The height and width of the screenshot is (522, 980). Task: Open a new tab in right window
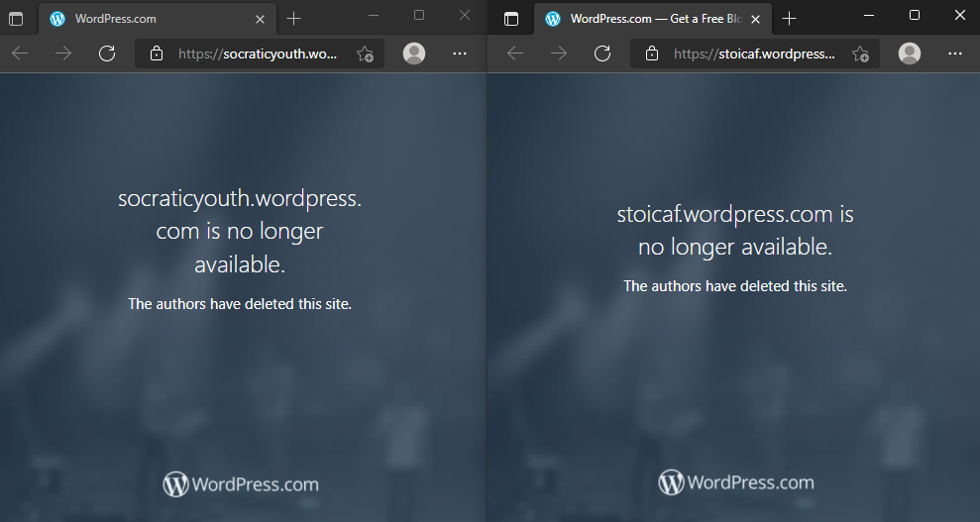tap(790, 19)
